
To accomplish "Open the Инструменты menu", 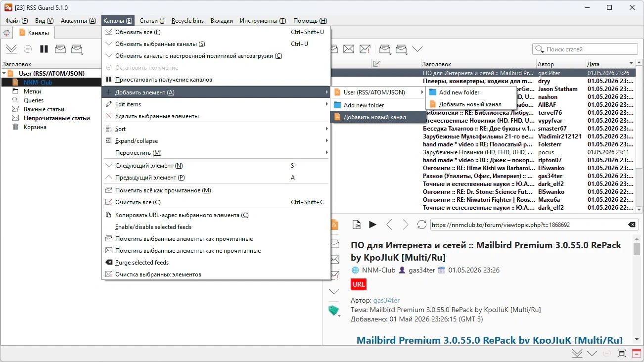I will [x=263, y=21].
